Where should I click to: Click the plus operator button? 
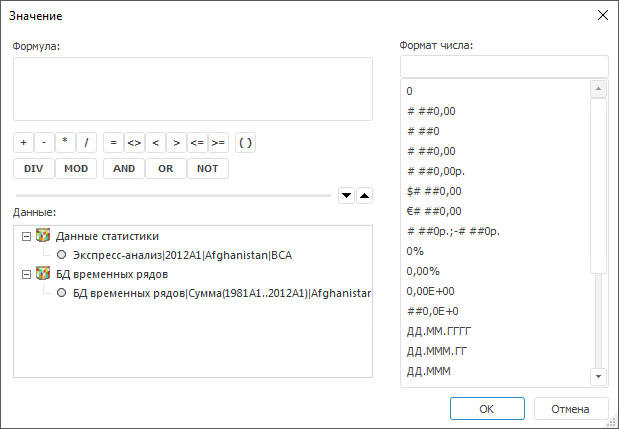(23, 143)
